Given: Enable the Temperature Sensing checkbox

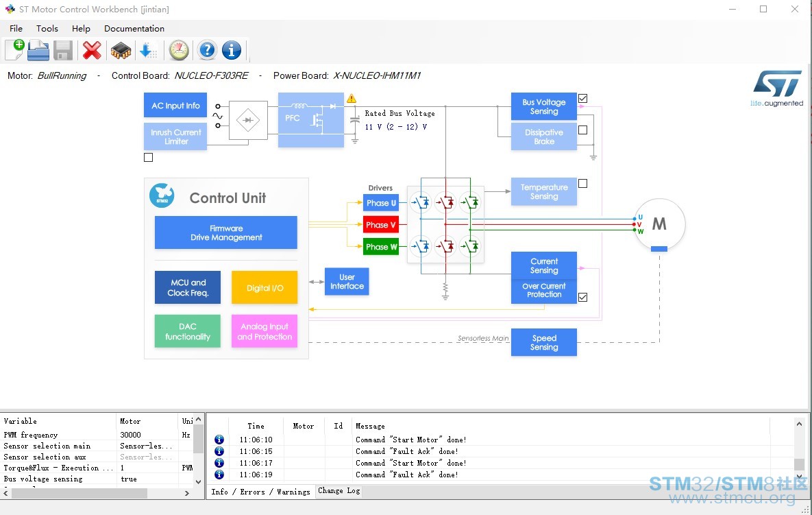Looking at the screenshot, I should pos(582,183).
